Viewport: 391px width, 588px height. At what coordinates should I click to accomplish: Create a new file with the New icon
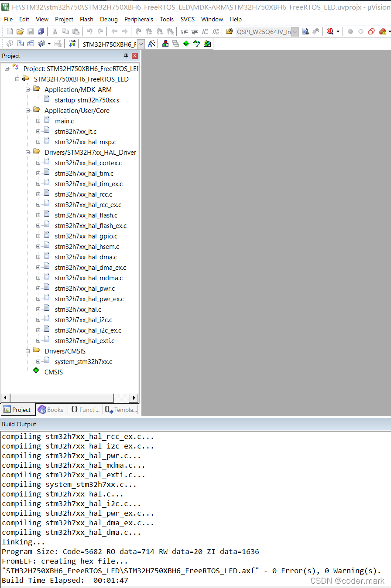[x=10, y=31]
